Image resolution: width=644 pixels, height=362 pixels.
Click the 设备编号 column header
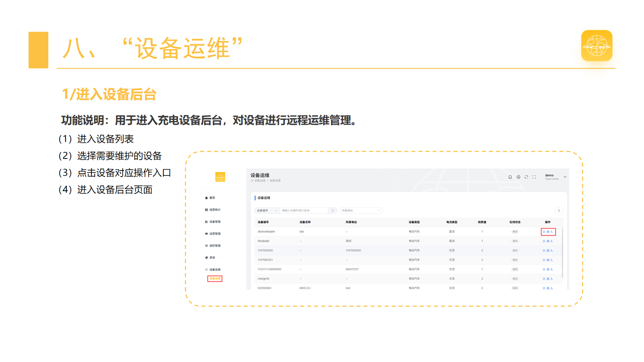pos(263,222)
